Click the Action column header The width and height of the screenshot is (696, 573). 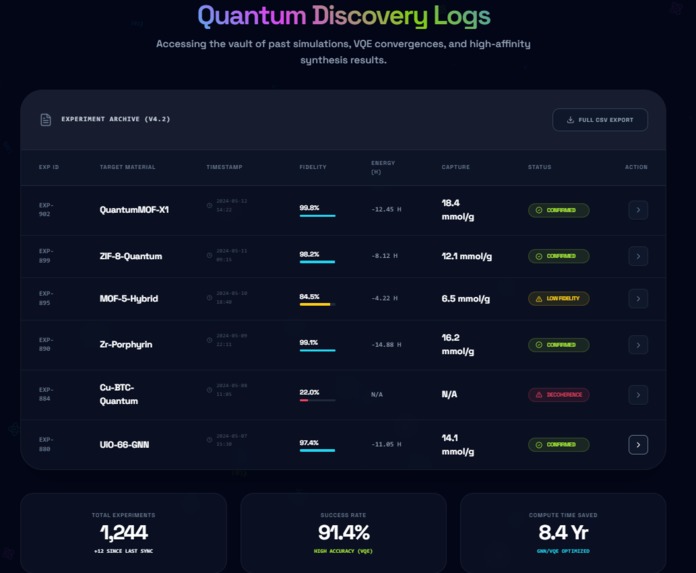point(636,167)
